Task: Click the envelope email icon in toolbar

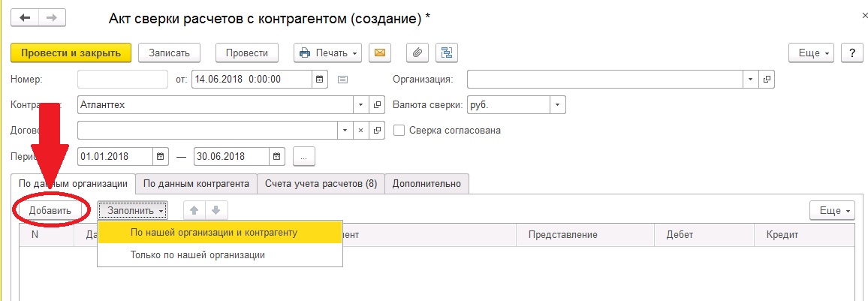Action: coord(381,53)
